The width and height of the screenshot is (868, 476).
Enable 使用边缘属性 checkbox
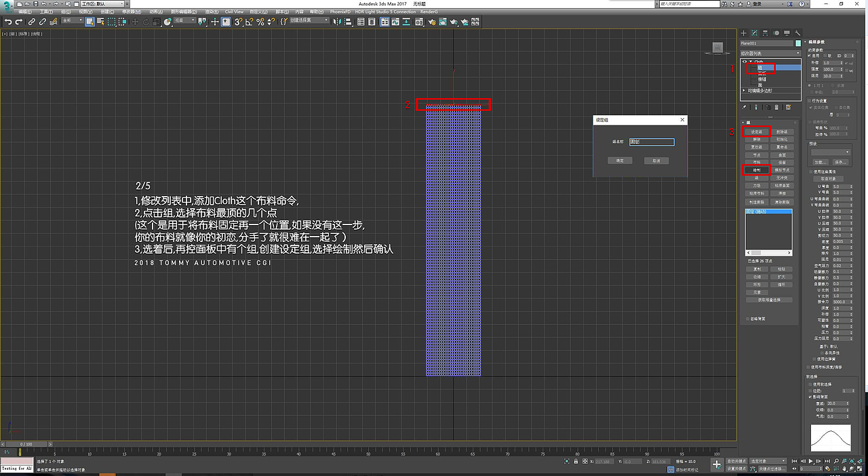coord(811,172)
